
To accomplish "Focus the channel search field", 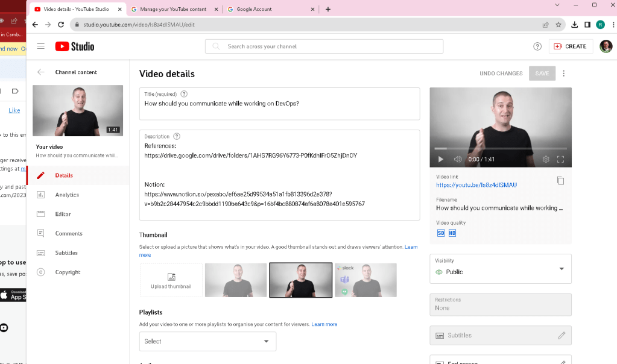I will [x=324, y=46].
